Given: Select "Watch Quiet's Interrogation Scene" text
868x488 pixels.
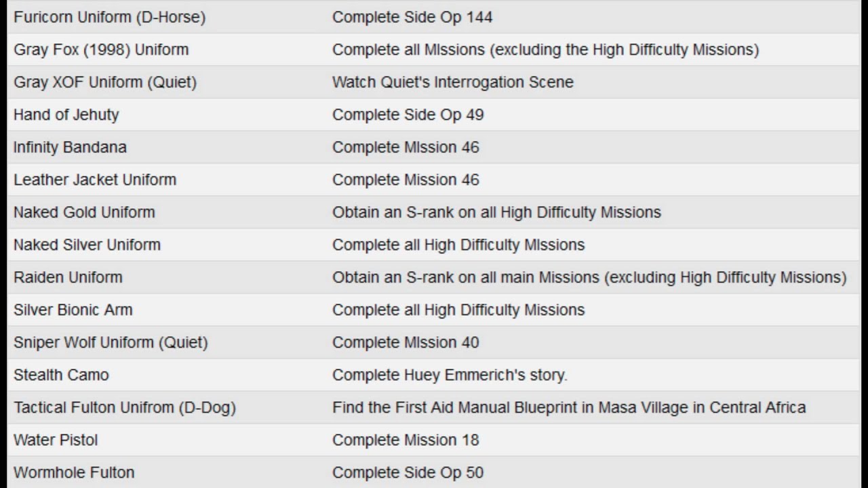Looking at the screenshot, I should 453,83.
